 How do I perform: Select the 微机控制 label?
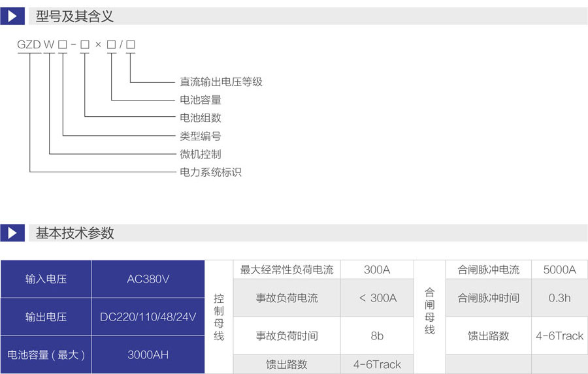pyautogui.click(x=201, y=154)
